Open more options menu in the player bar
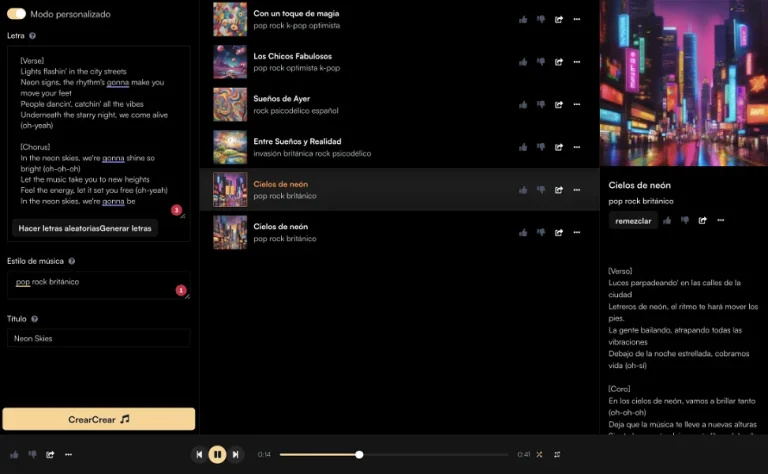 pyautogui.click(x=68, y=454)
